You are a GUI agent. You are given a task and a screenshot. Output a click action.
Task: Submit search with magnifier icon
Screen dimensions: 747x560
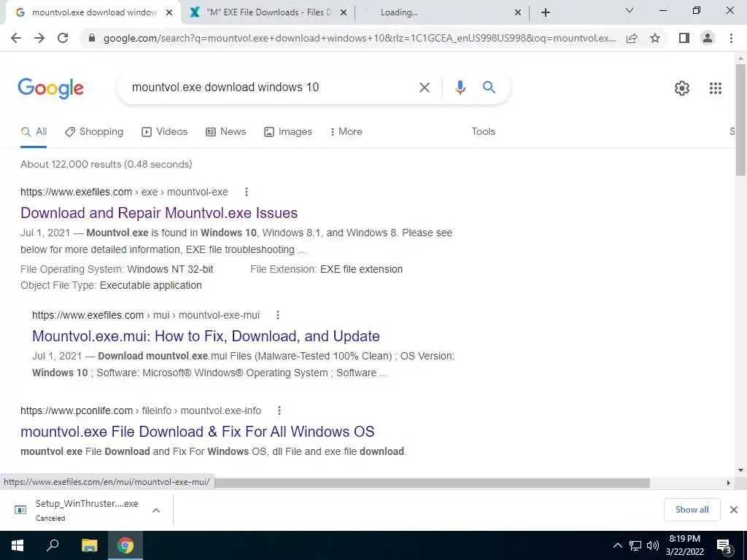pyautogui.click(x=489, y=87)
